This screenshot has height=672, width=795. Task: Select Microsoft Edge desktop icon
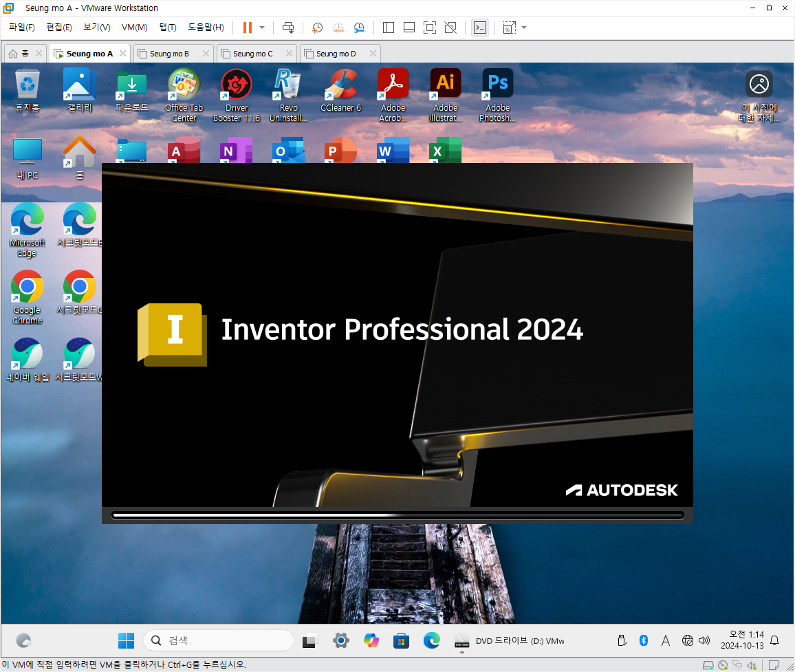point(28,230)
